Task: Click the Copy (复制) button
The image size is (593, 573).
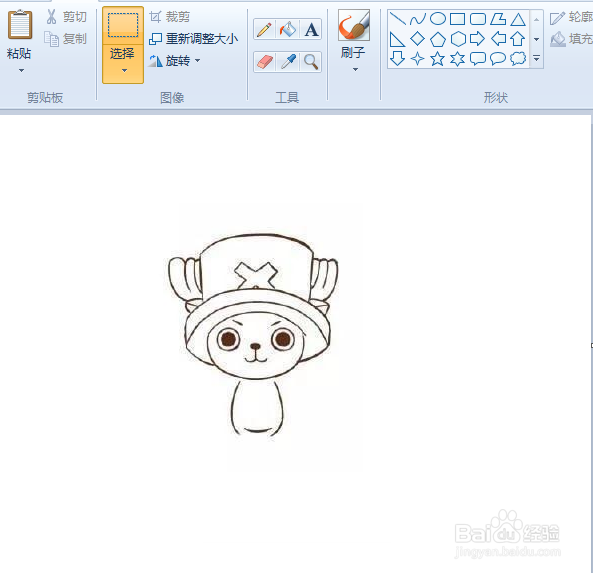Action: [65, 39]
